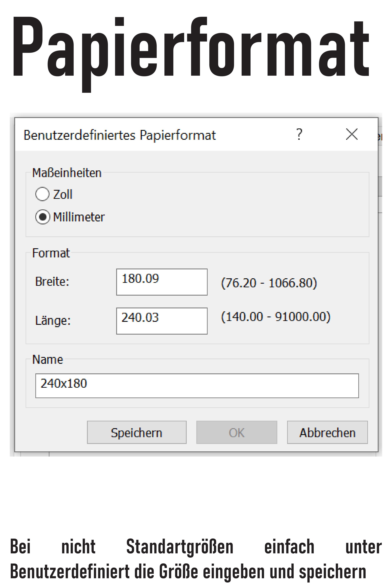Click the Millimeter option label text
The image size is (392, 588).
[x=79, y=217]
